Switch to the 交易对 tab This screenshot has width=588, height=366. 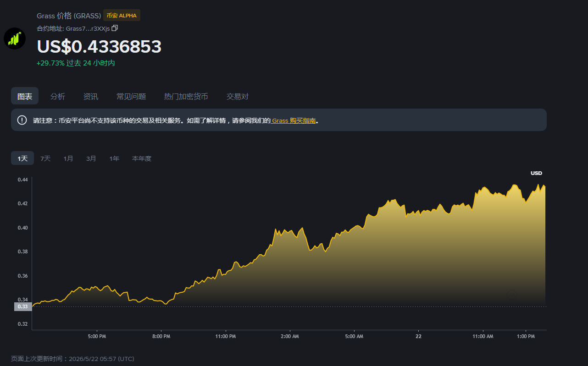[x=238, y=96]
